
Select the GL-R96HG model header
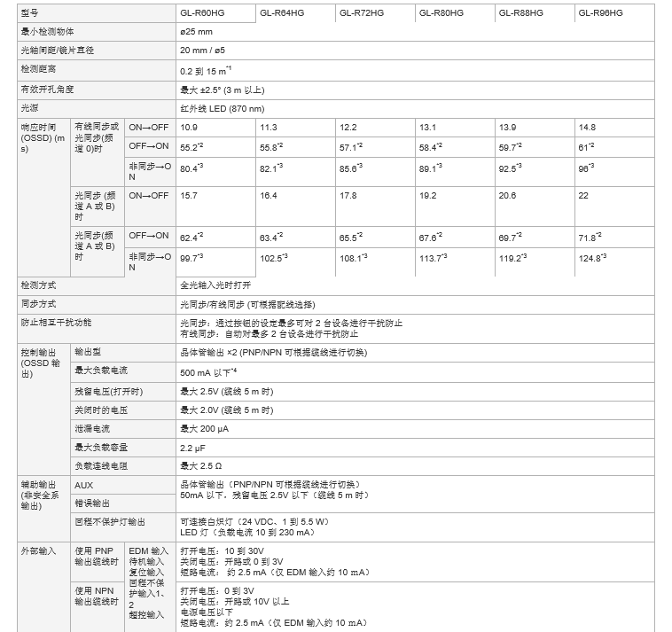(600, 12)
